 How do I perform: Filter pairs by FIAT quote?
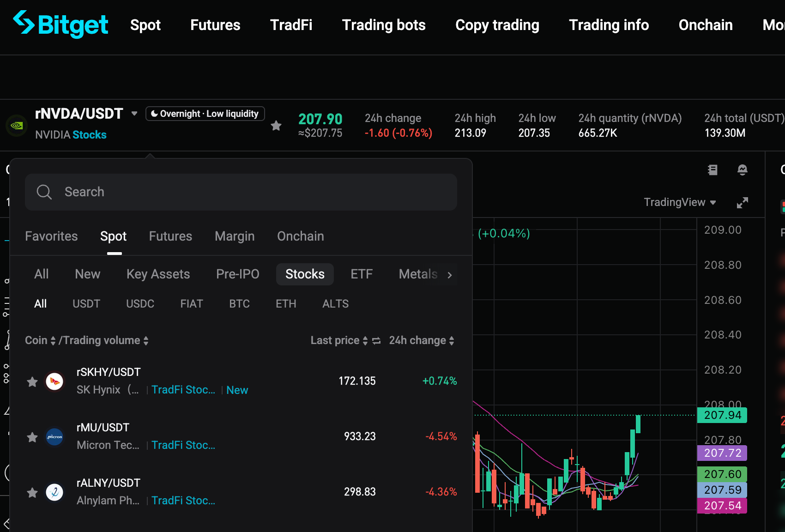click(192, 304)
